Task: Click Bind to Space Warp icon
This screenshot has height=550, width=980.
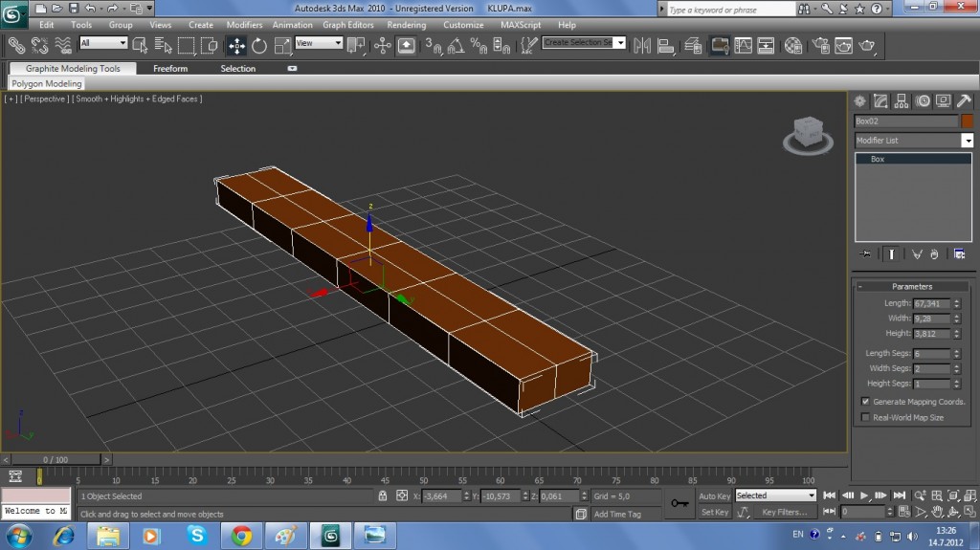Action: click(x=63, y=46)
